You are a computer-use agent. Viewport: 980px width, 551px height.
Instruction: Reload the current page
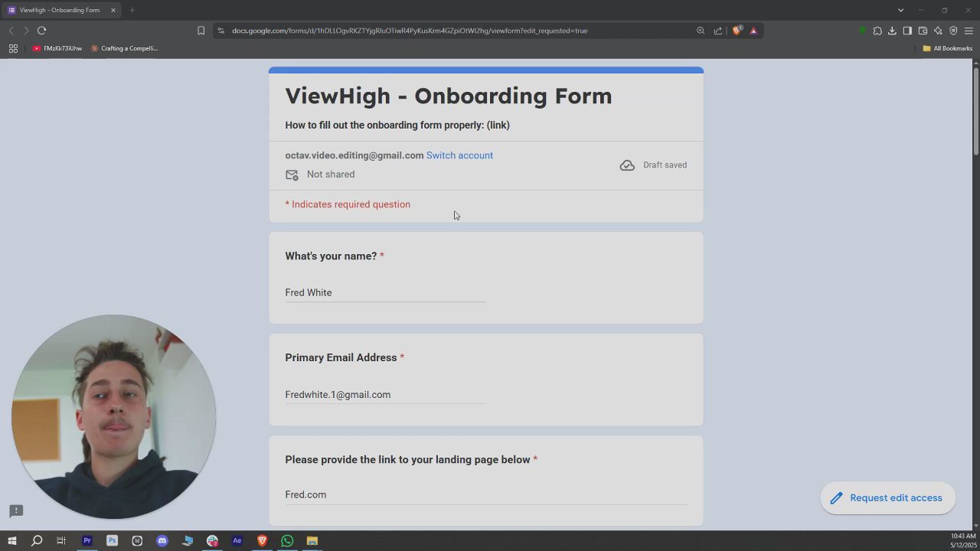pos(41,31)
